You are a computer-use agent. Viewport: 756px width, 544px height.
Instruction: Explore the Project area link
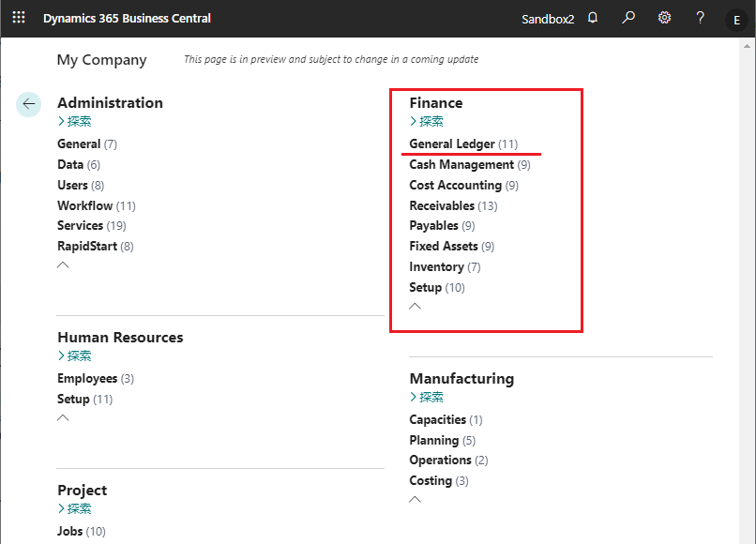click(x=75, y=508)
